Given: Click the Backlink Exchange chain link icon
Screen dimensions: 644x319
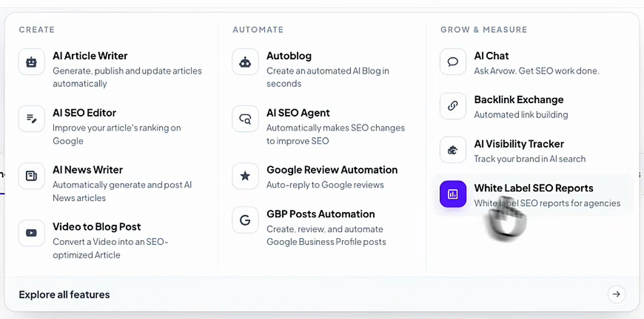Looking at the screenshot, I should click(x=453, y=106).
